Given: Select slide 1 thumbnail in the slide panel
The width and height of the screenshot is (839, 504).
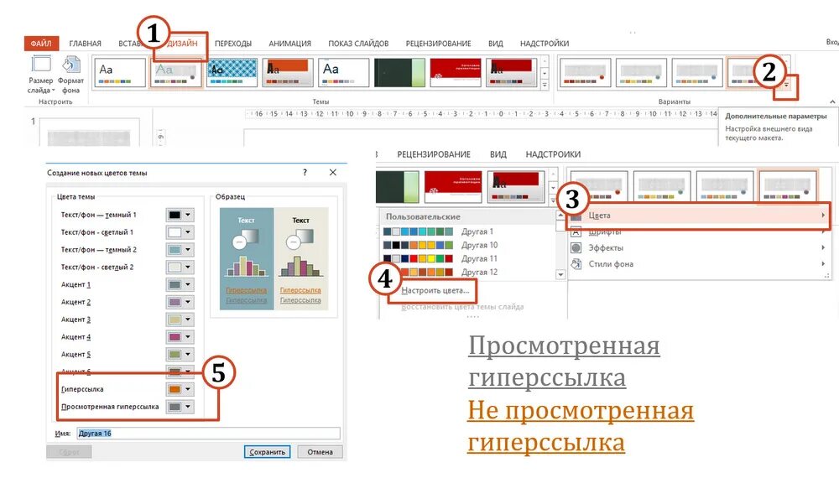Looking at the screenshot, I should 89,132.
